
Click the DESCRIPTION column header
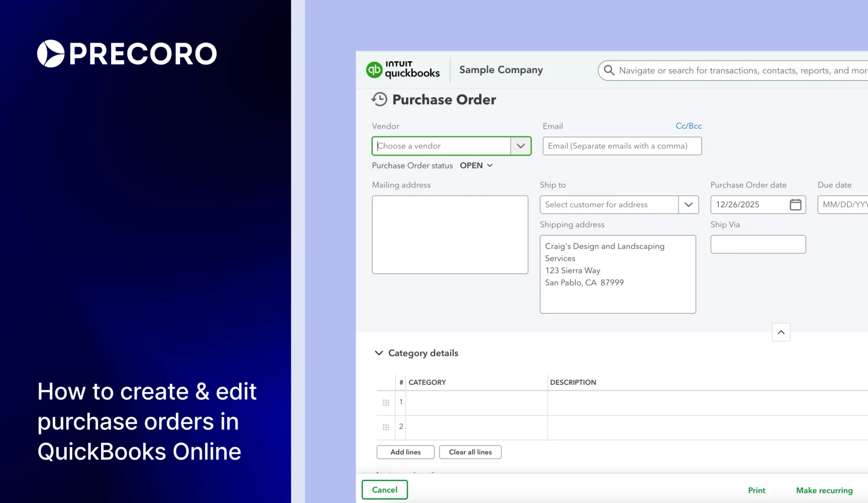click(x=573, y=382)
